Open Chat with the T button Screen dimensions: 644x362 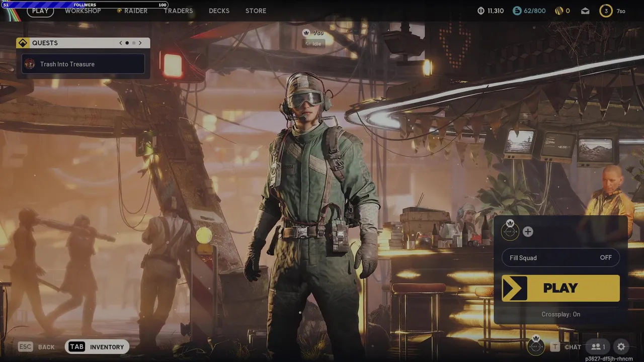pyautogui.click(x=566, y=347)
